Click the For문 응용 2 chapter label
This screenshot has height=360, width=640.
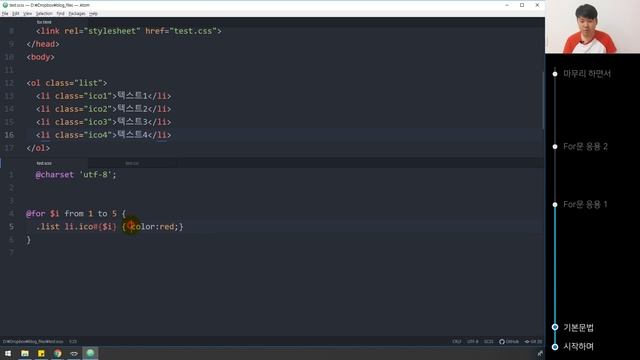tap(585, 147)
